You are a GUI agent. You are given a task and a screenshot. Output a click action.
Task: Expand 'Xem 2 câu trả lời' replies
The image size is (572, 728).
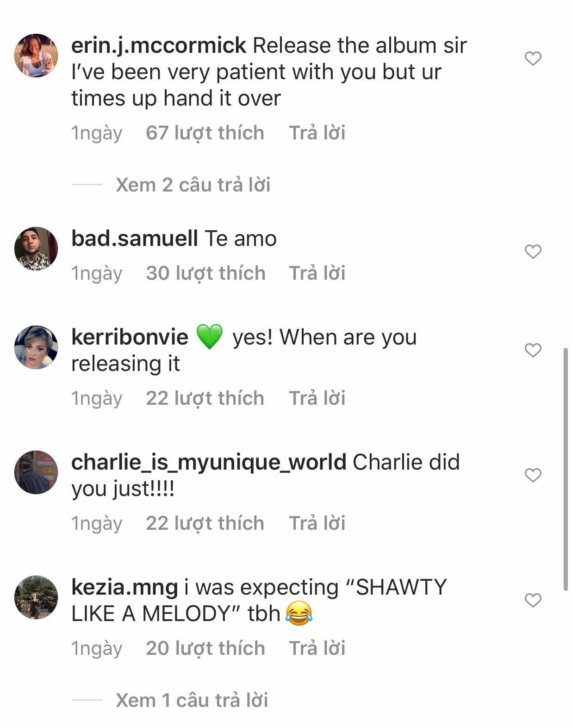[193, 185]
